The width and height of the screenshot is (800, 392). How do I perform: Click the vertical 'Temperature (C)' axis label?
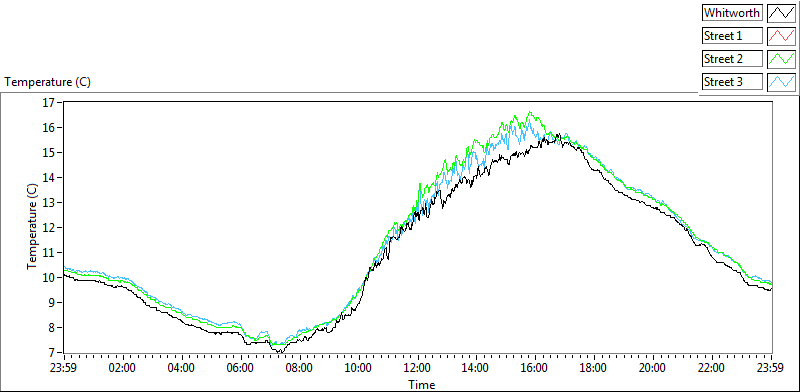tap(32, 227)
